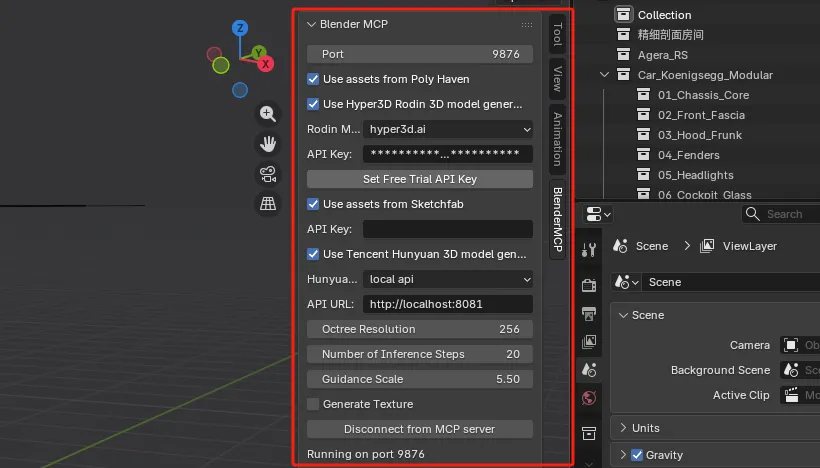Open the World properties globe icon
The width and height of the screenshot is (820, 468).
click(x=589, y=398)
